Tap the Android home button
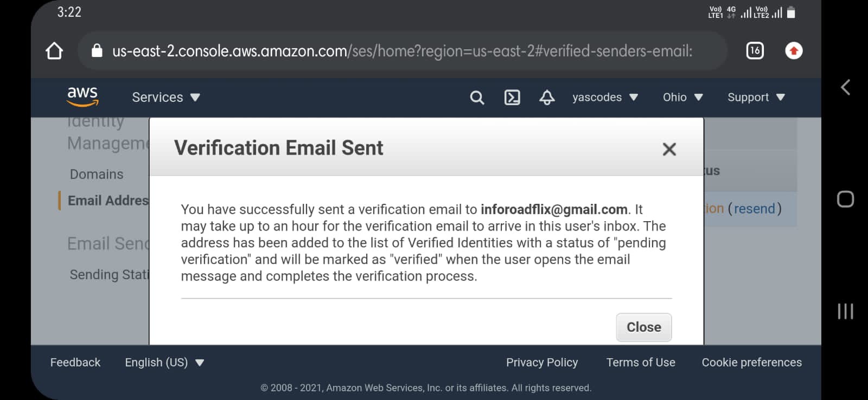This screenshot has height=400, width=868. click(x=845, y=199)
